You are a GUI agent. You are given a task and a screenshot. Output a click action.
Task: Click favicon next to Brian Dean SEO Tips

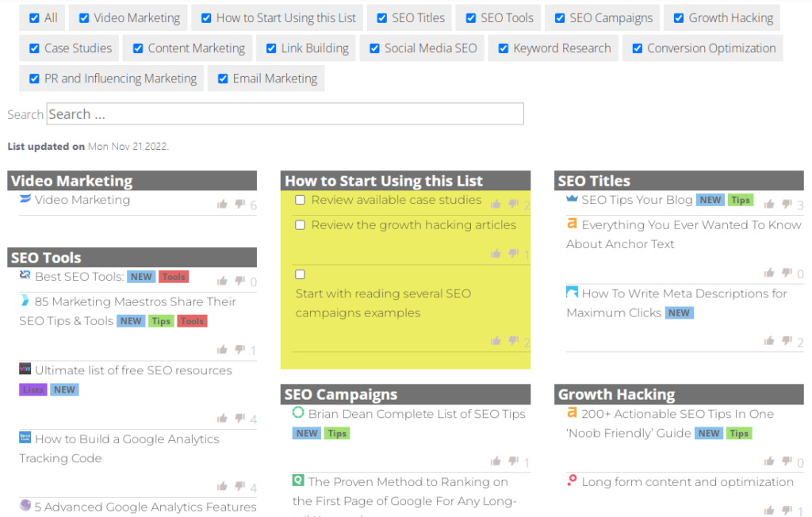298,413
